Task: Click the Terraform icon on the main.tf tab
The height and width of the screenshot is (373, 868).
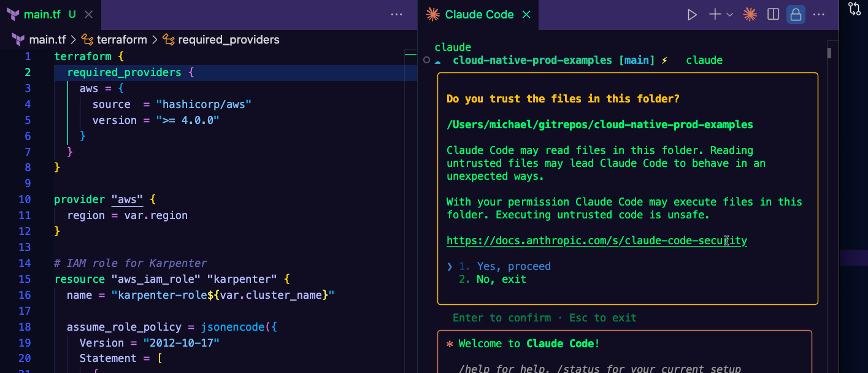Action: point(13,13)
